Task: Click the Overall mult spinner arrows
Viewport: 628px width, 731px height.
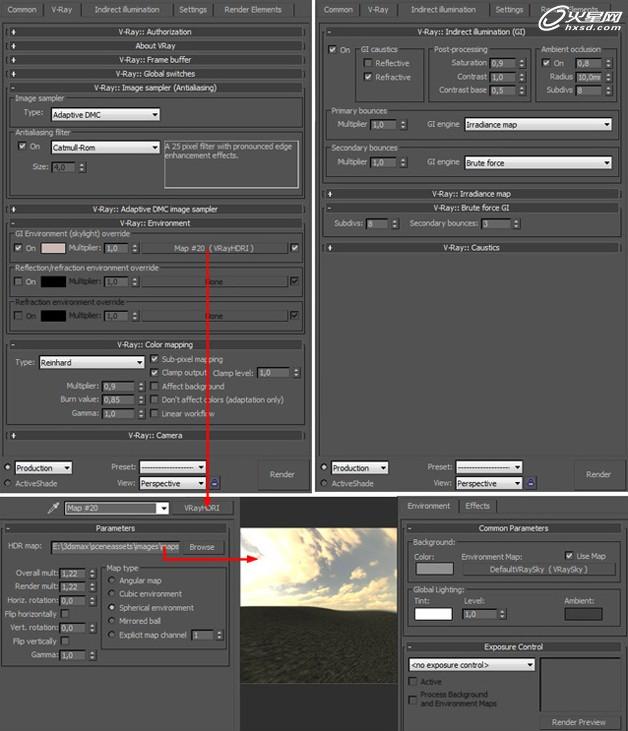Action: (x=92, y=573)
